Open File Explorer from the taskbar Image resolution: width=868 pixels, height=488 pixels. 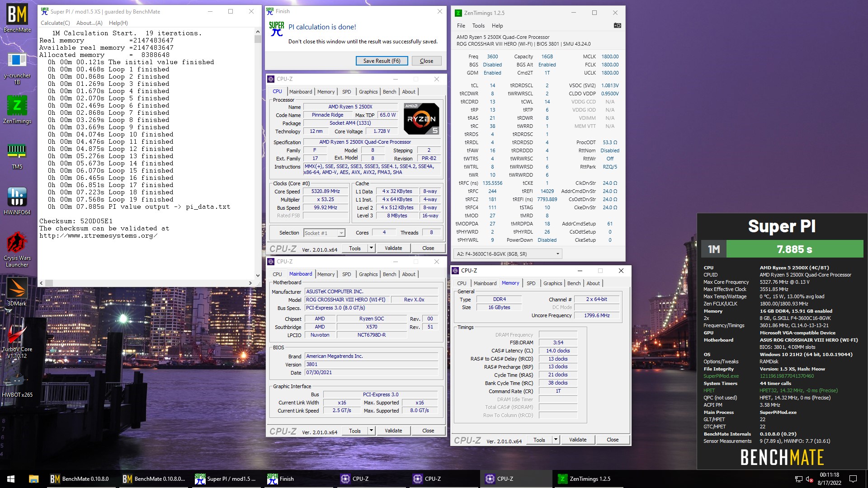pos(33,479)
